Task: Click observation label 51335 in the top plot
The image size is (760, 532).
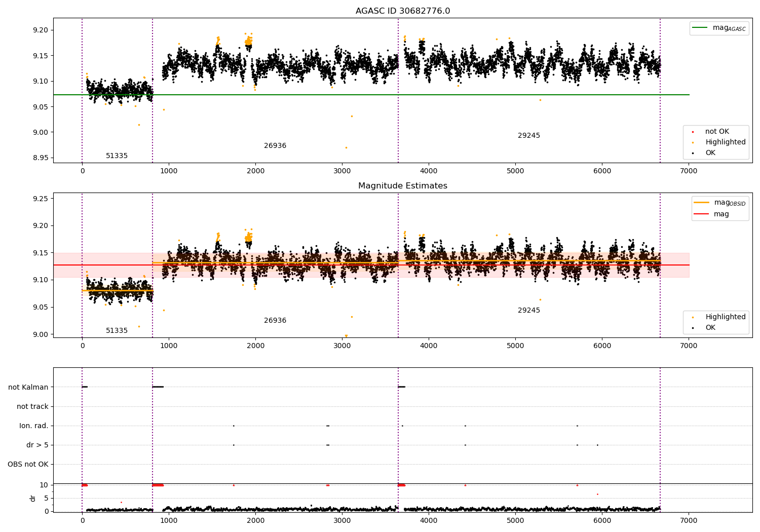Action: click(x=117, y=156)
